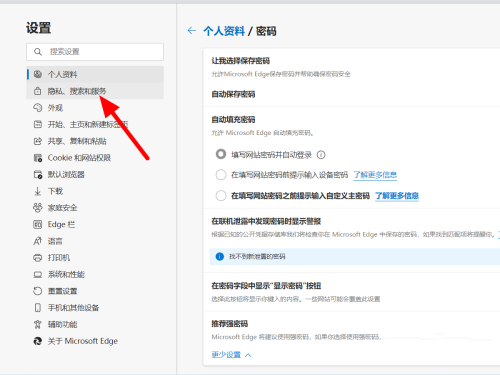Click the 打印机 printer icon
500x375 pixels.
pos(38,258)
